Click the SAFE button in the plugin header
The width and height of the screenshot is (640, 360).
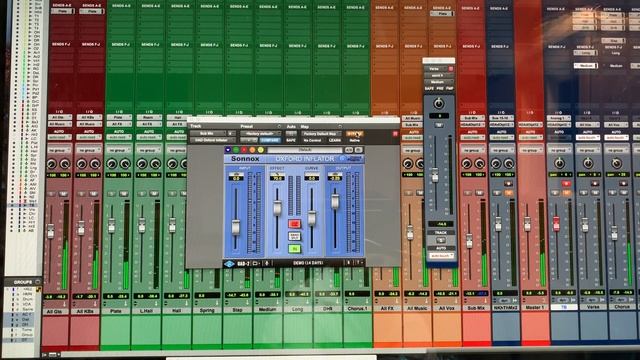click(291, 140)
